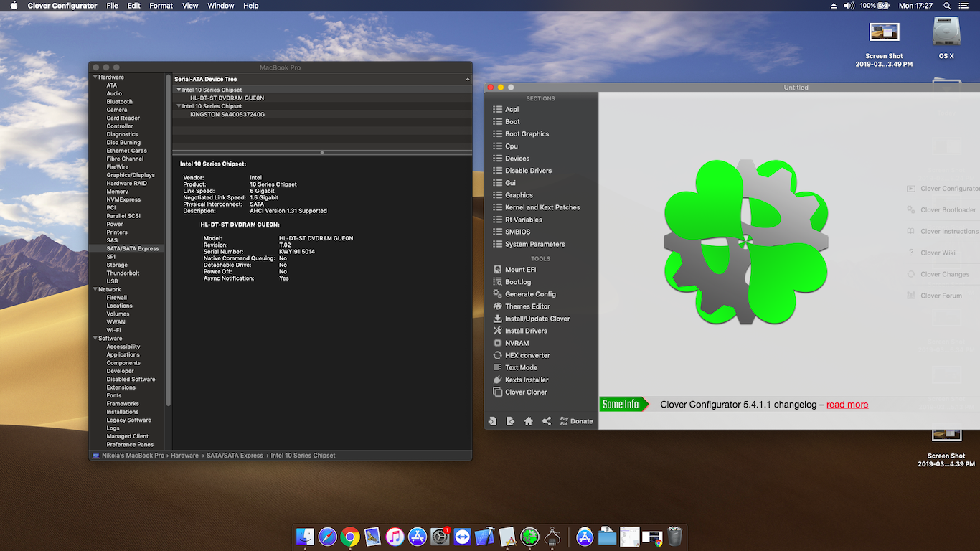Open the Window menu in menu bar
The width and height of the screenshot is (980, 551).
(x=220, y=6)
